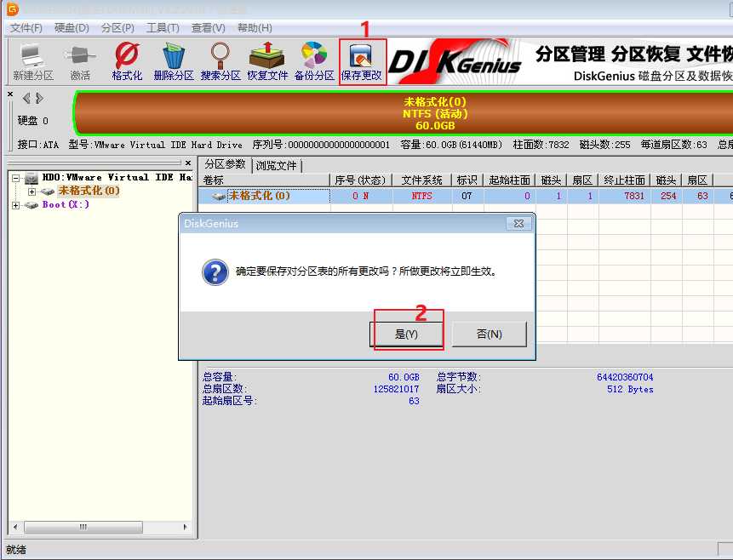Open the 分区(P) menu
The image size is (733, 560).
(x=117, y=28)
